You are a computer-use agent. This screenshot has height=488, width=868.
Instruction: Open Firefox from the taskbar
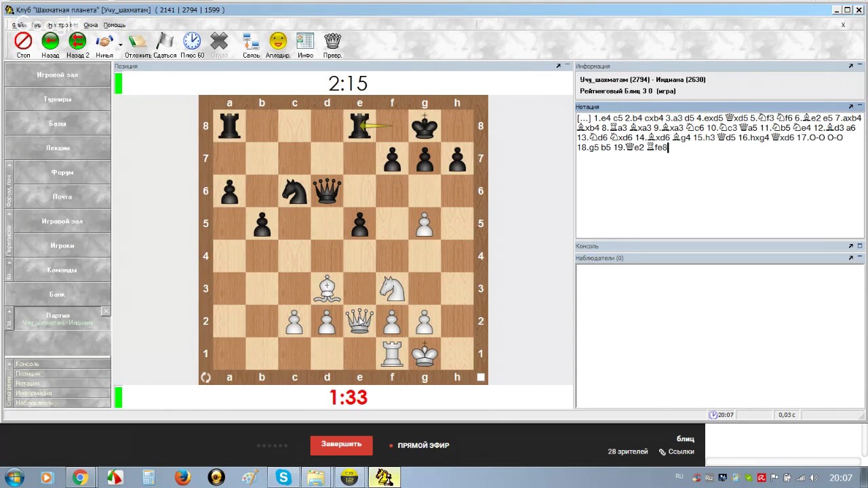(x=182, y=478)
